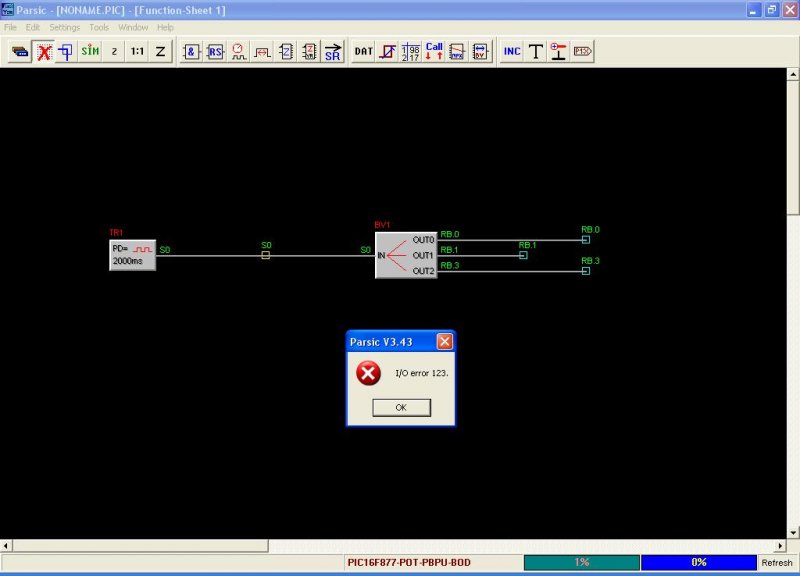Open the Settings menu
800x576 pixels.
65,27
